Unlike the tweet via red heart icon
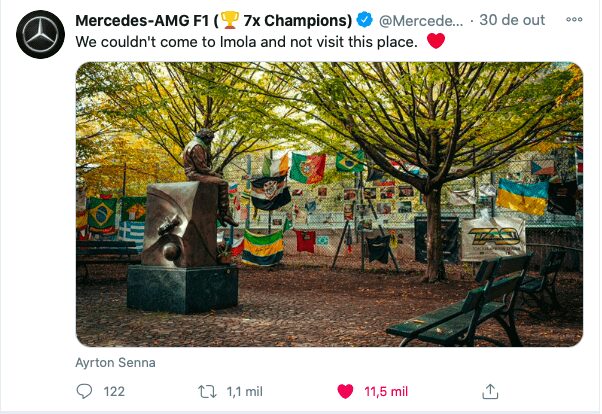 point(345,391)
